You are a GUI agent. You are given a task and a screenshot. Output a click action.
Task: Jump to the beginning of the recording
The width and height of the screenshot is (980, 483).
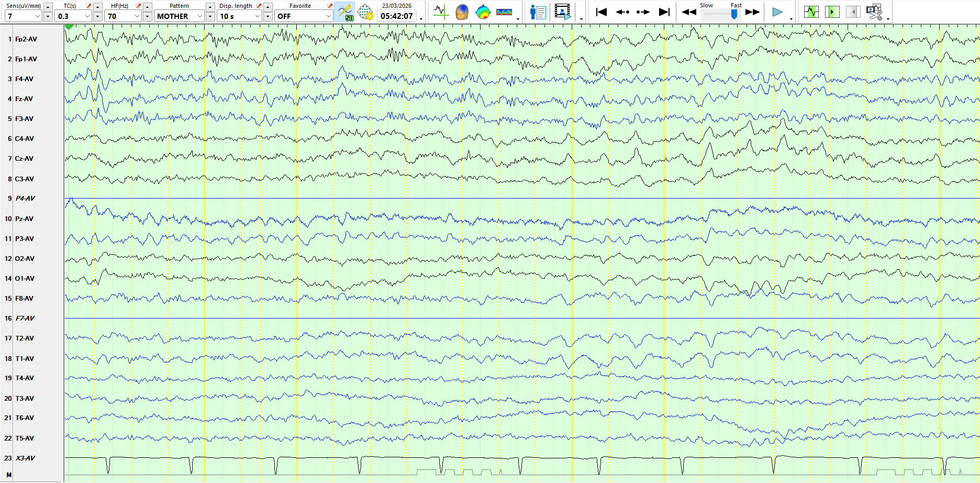(x=602, y=12)
